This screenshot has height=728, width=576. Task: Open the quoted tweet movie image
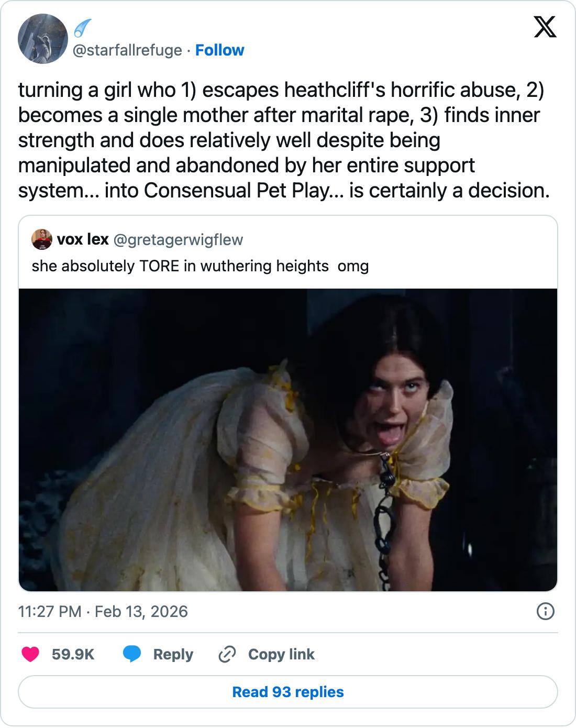pyautogui.click(x=288, y=440)
